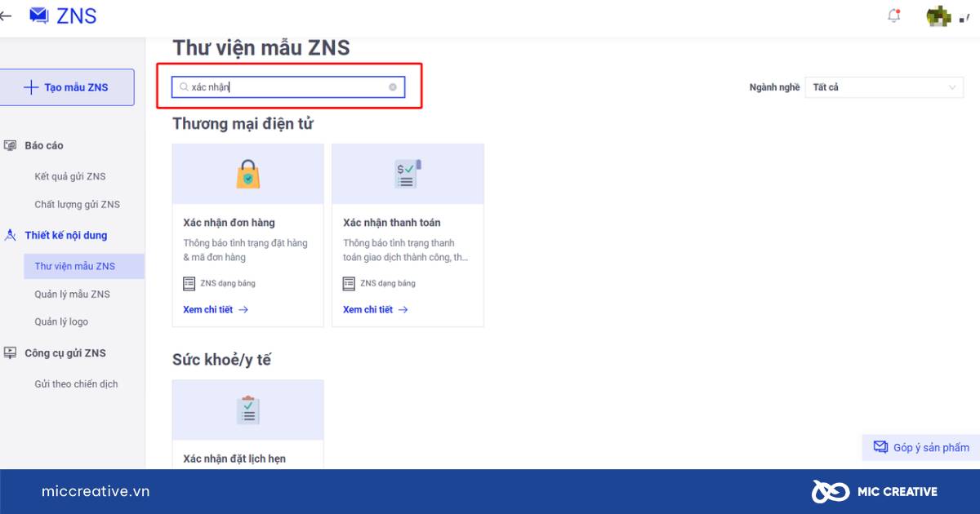
Task: Open Xem chi tiết for Xác nhận đơn hàng
Action: (x=216, y=309)
